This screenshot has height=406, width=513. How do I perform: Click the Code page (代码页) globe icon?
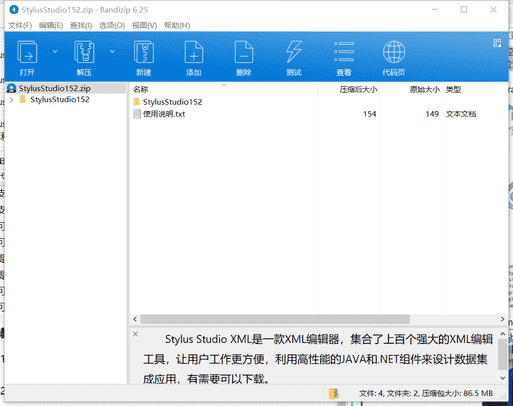pyautogui.click(x=394, y=52)
